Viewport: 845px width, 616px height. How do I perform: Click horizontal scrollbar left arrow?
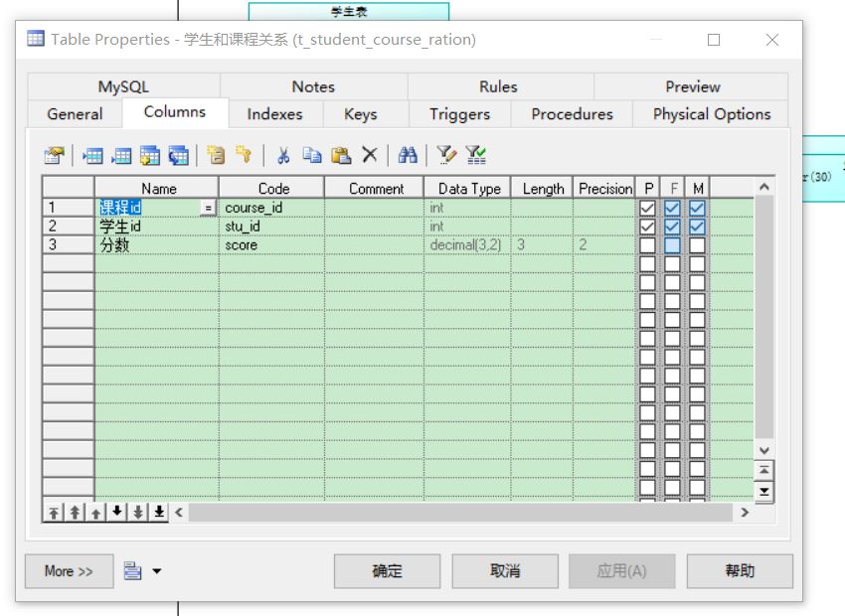[x=179, y=513]
